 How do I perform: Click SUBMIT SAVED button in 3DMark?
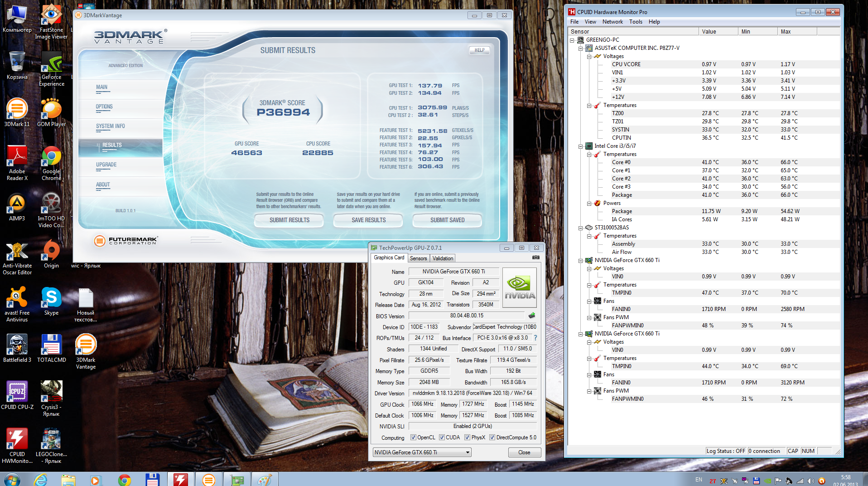(x=447, y=220)
